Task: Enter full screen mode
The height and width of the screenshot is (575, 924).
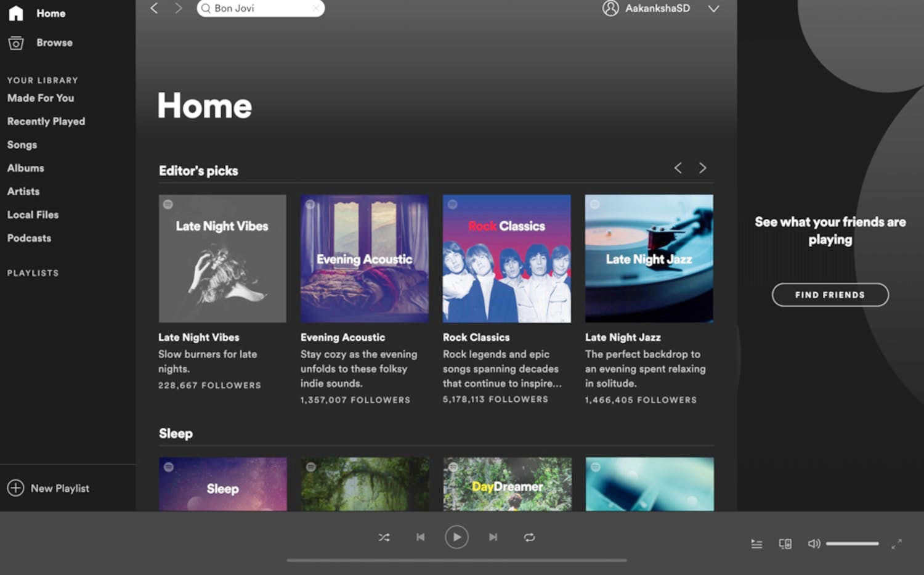Action: tap(896, 544)
